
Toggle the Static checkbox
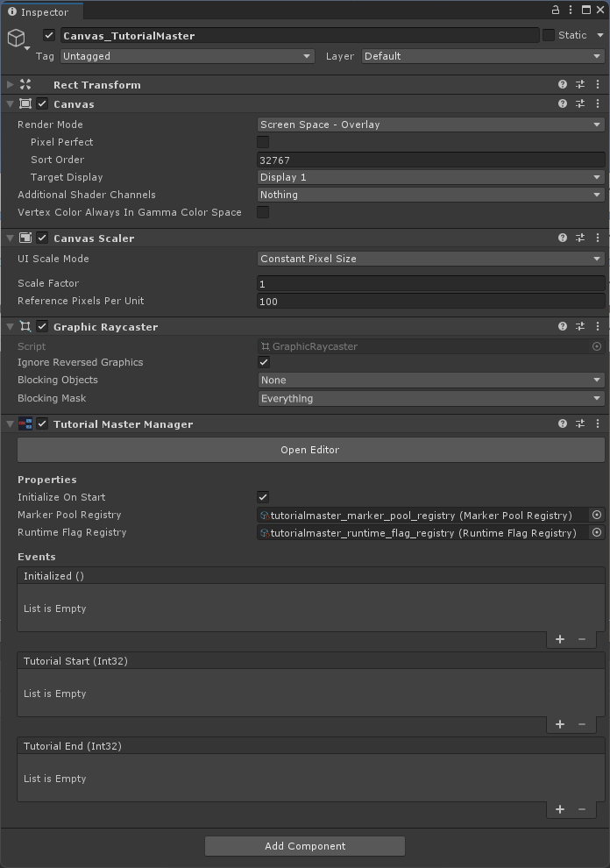(549, 35)
